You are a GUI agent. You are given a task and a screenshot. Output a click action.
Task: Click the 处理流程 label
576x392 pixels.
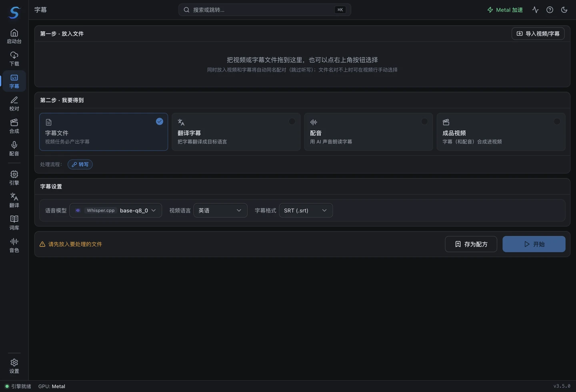pos(51,165)
